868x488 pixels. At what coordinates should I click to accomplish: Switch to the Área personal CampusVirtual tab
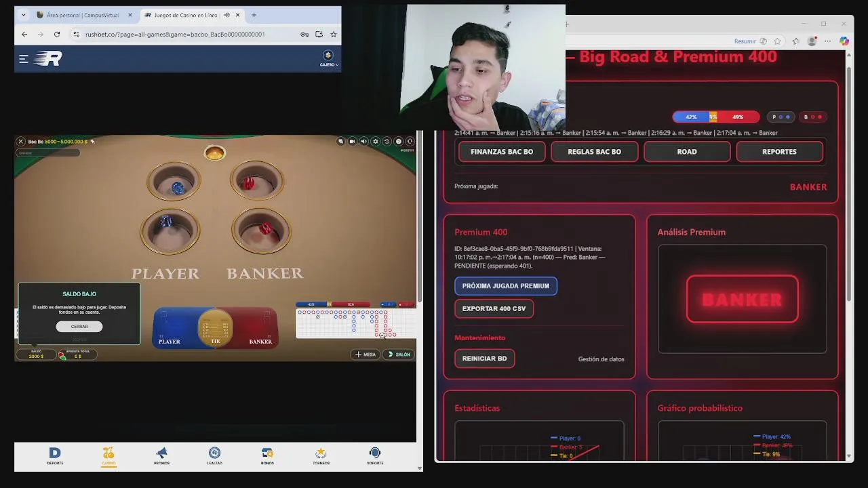(x=83, y=15)
